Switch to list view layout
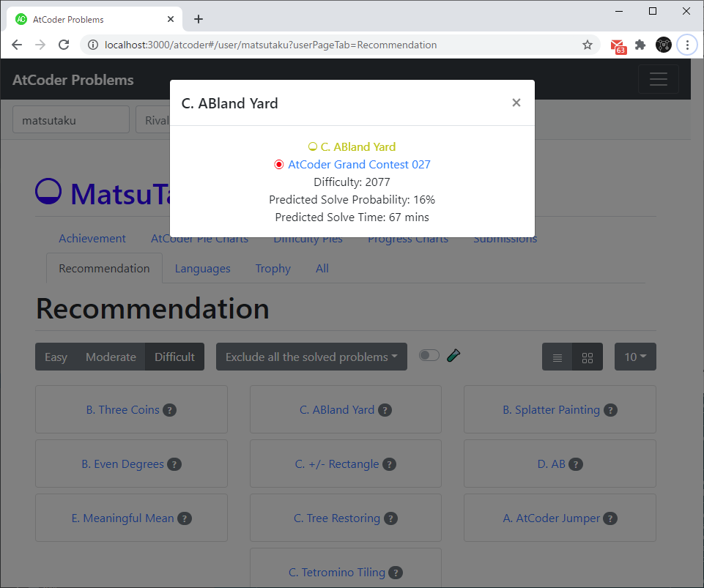This screenshot has height=588, width=704. 557,358
